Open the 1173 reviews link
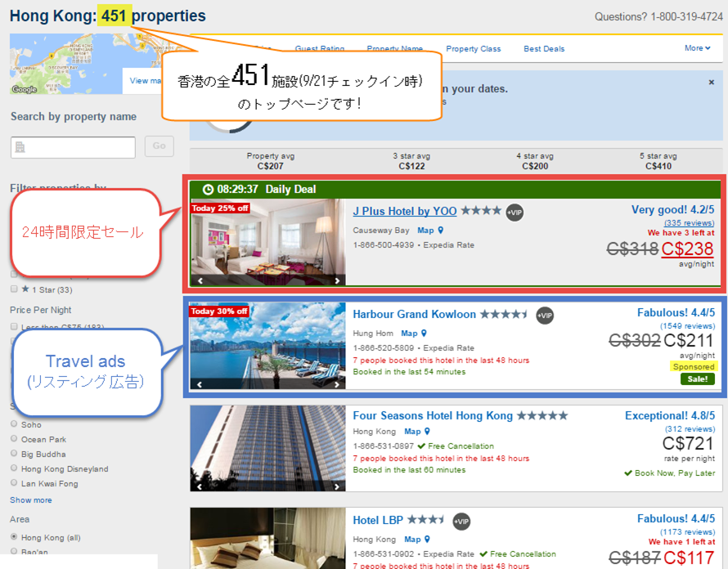This screenshot has height=569, width=728. (688, 532)
